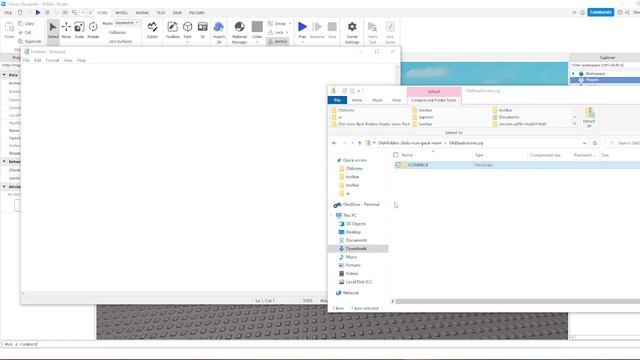Click the Lock button in Studio ribbon
The height and width of the screenshot is (360, 640).
(276, 32)
